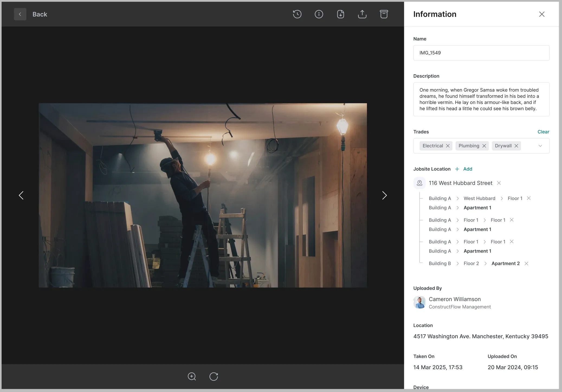
Task: Click the share upload icon
Action: 362,14
